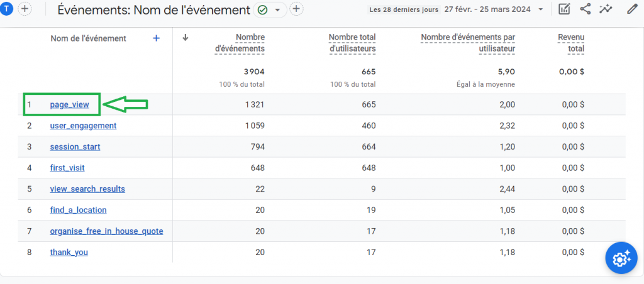Image resolution: width=644 pixels, height=284 pixels.
Task: Open the session_start event link
Action: click(x=75, y=146)
